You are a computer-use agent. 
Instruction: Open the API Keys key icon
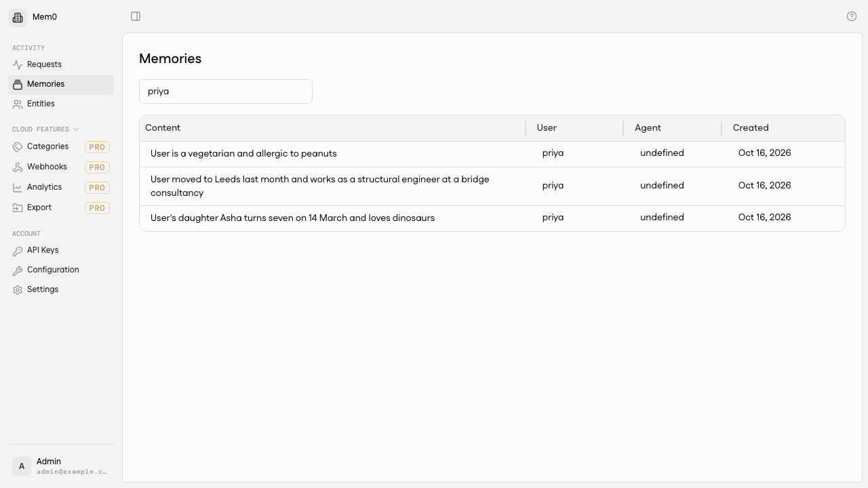[x=18, y=250]
